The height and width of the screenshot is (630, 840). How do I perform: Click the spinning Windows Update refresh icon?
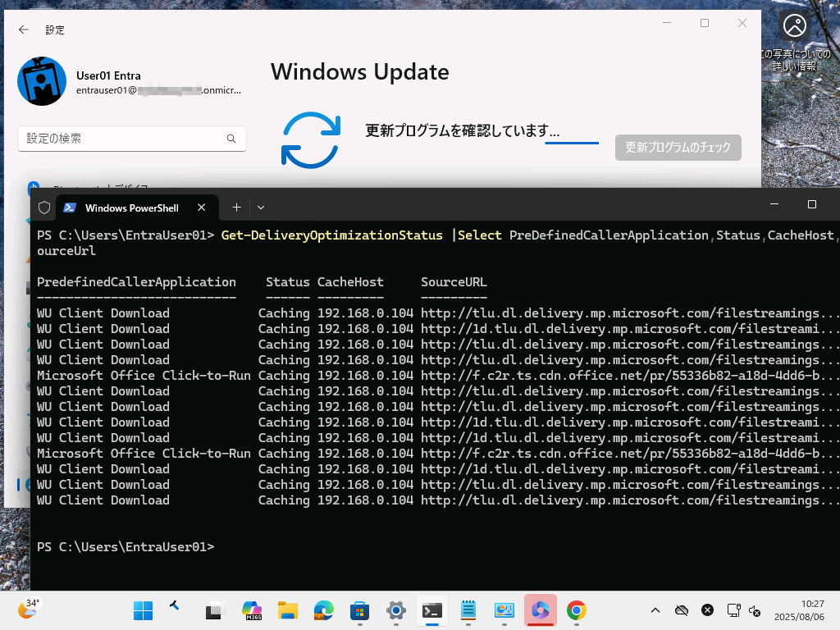(311, 141)
